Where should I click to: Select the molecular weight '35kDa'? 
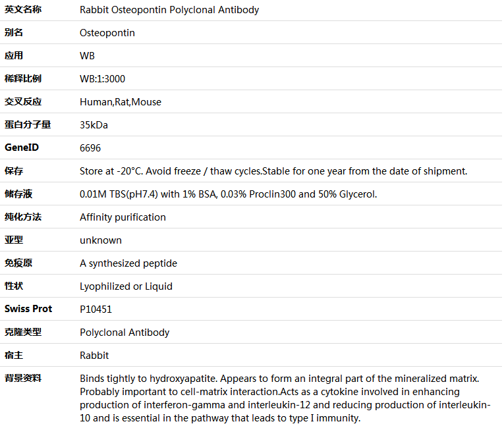94,125
